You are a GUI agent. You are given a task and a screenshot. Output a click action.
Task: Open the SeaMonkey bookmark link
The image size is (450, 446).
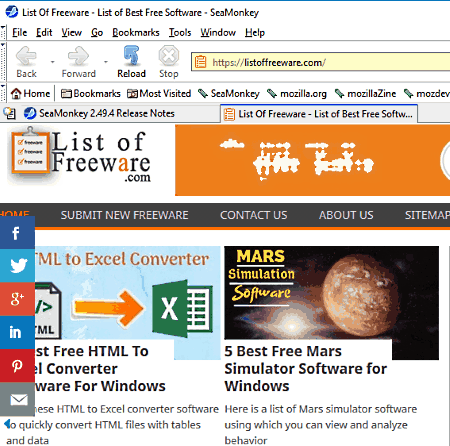click(x=229, y=93)
